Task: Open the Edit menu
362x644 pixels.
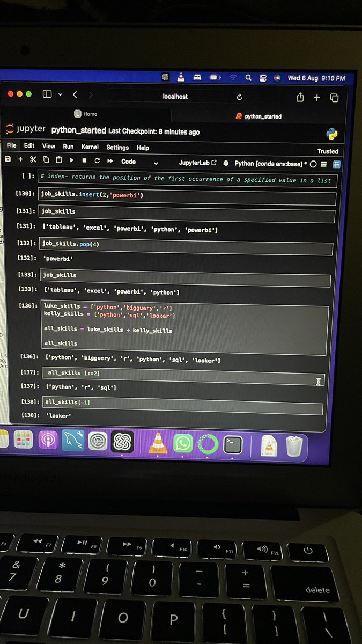Action: (x=29, y=145)
